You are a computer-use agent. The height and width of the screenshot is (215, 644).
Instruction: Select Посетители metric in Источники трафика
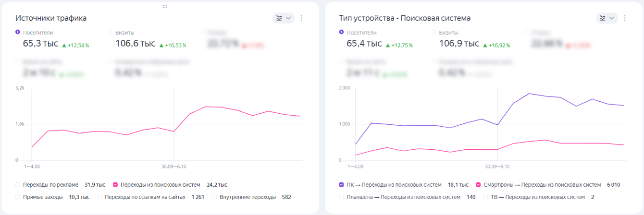click(18, 32)
